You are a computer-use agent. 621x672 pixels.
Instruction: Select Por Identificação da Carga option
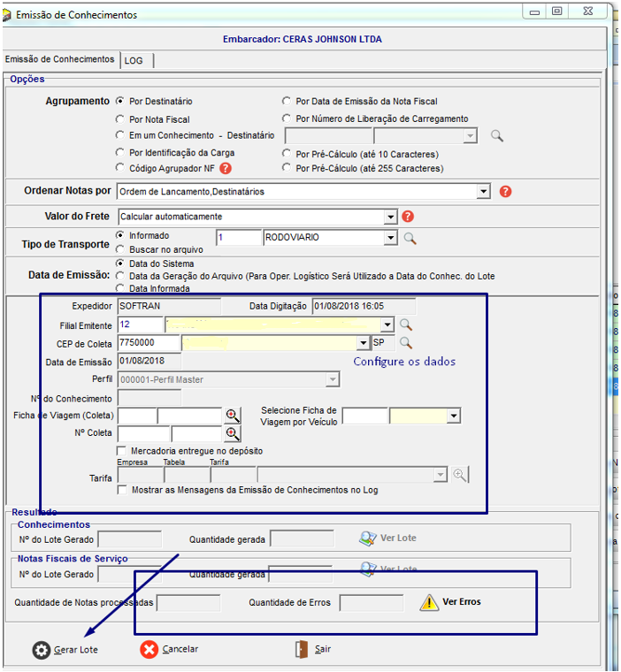pos(120,153)
